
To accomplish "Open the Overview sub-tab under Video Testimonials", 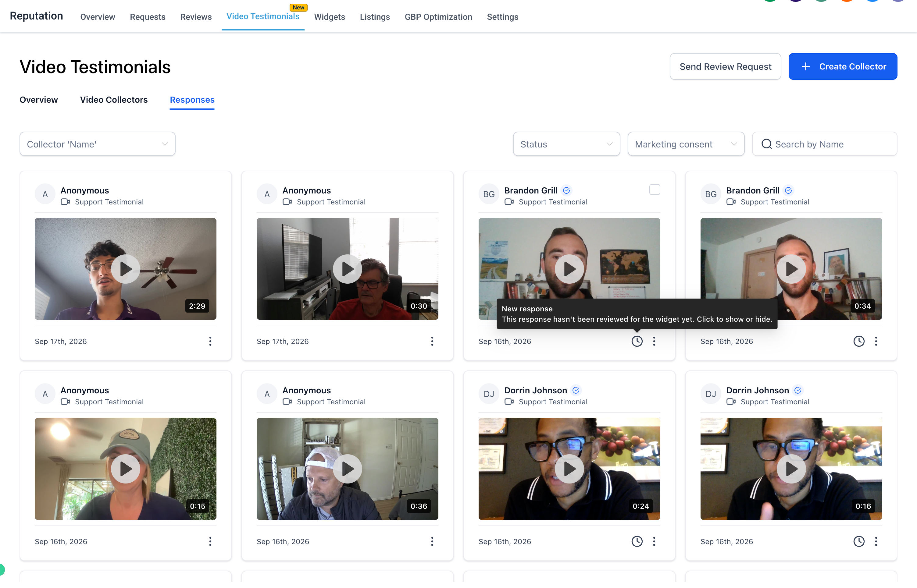I will [39, 100].
